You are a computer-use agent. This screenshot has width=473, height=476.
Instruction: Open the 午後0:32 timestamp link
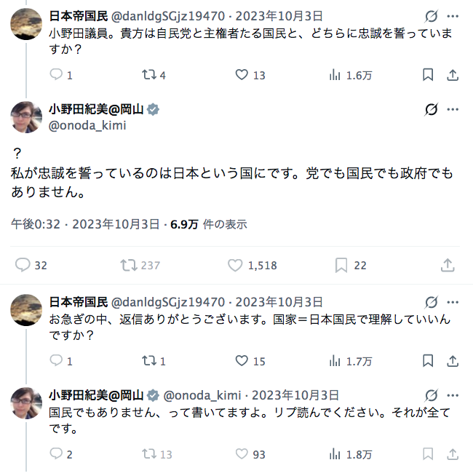(35, 225)
